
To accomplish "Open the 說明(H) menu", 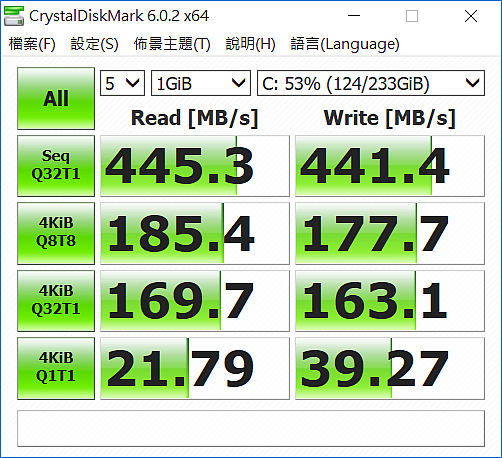I will [250, 44].
